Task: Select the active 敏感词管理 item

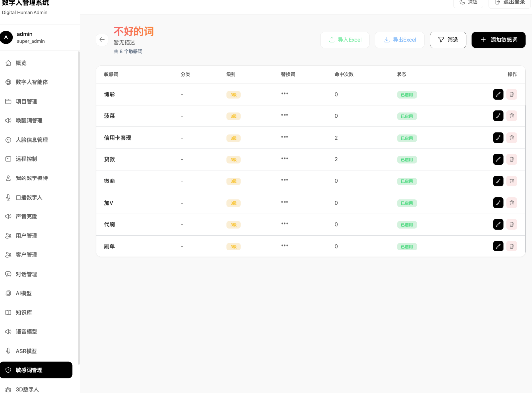Action: pyautogui.click(x=36, y=370)
